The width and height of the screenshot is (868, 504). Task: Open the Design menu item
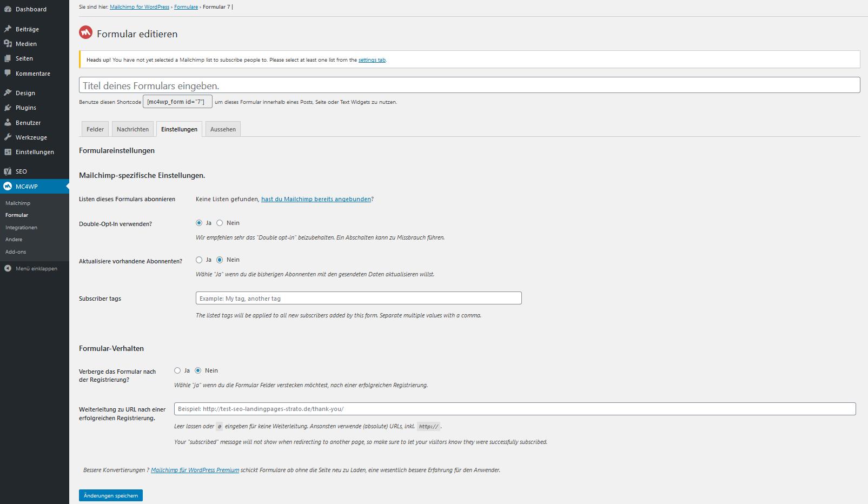coord(35,93)
